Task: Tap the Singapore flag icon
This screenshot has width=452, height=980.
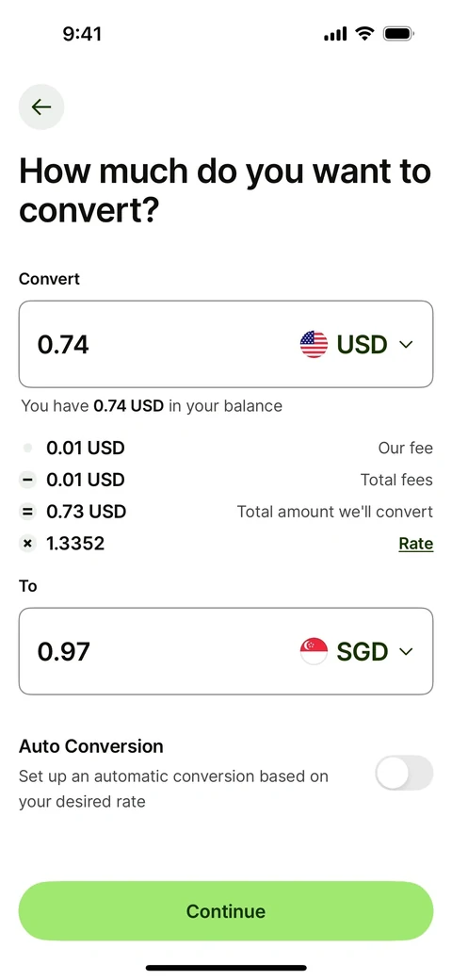Action: click(314, 651)
